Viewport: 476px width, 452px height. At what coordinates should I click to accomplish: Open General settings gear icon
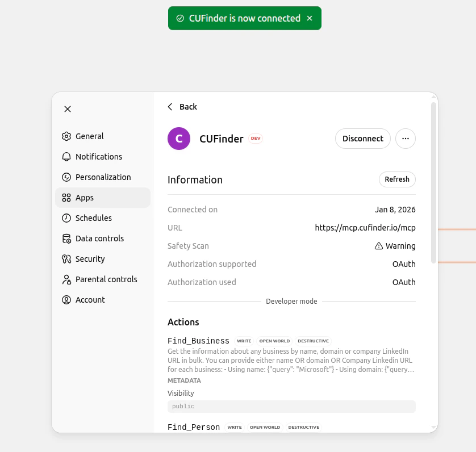(66, 136)
